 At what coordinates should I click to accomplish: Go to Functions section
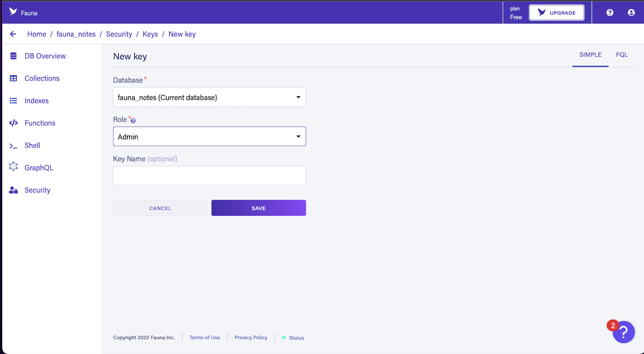[x=40, y=123]
